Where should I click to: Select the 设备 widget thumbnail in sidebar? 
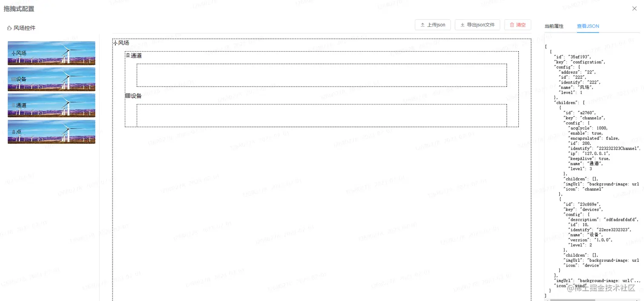(x=52, y=79)
